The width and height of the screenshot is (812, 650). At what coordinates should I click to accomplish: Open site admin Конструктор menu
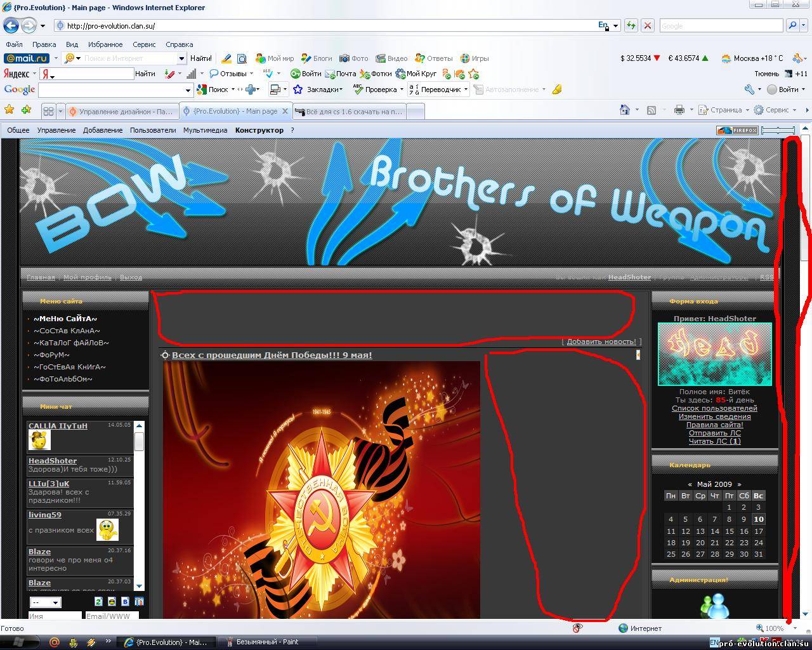point(259,130)
